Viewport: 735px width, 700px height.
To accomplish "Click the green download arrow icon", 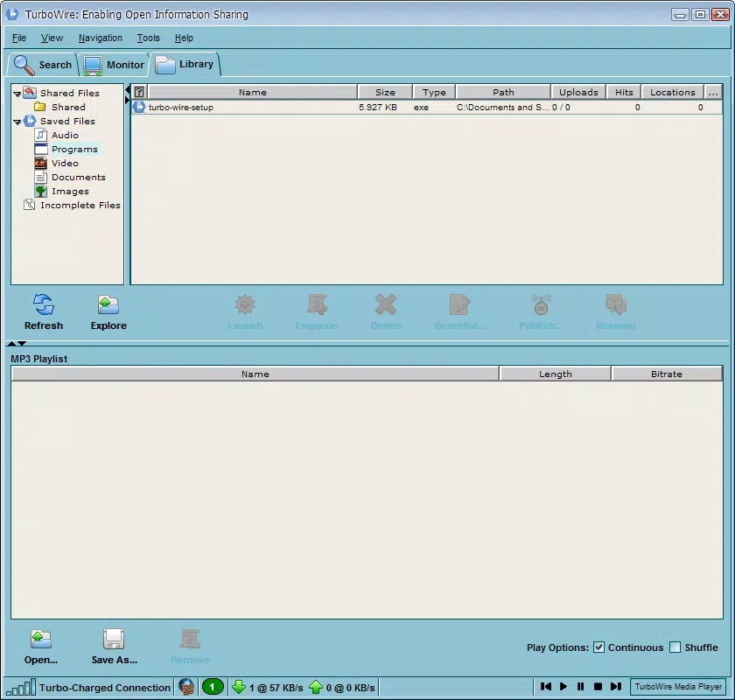I will click(x=239, y=688).
